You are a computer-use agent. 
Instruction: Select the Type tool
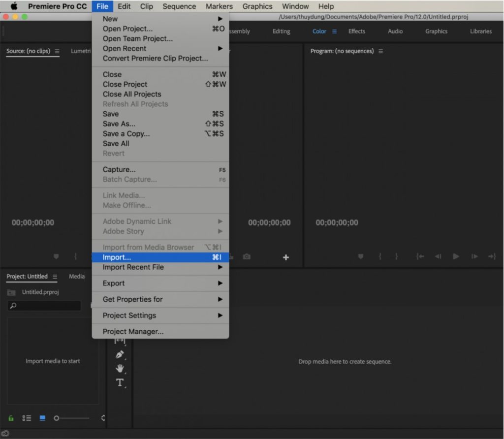click(x=120, y=382)
